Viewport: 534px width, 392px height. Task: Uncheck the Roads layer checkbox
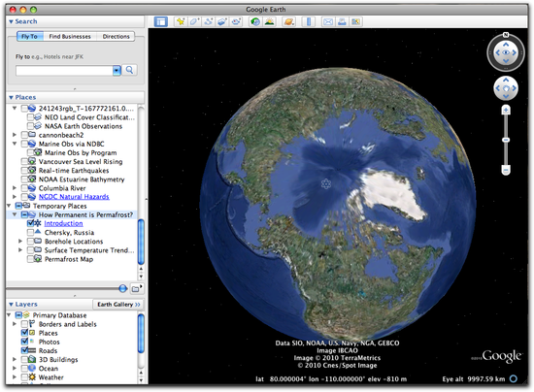[x=24, y=350]
